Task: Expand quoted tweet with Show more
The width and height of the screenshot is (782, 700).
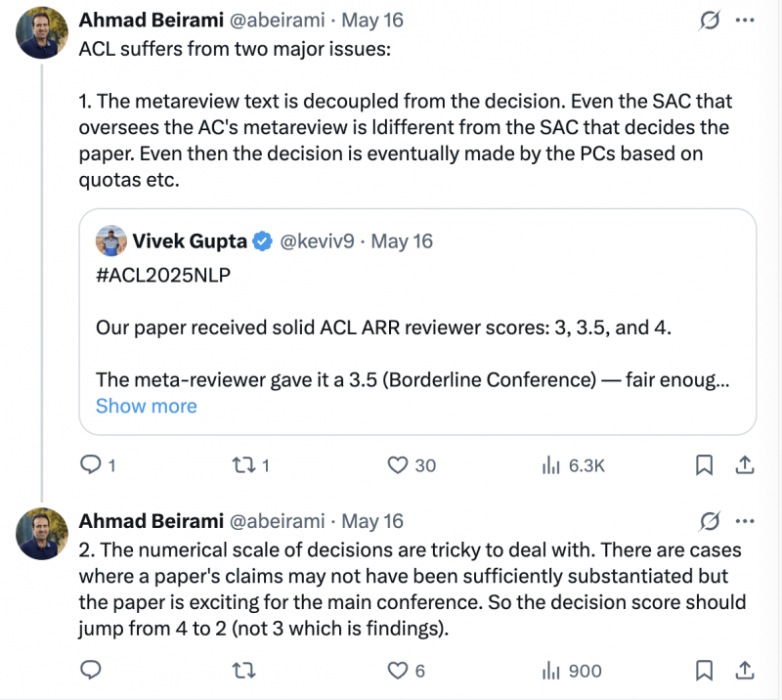Action: coord(146,406)
